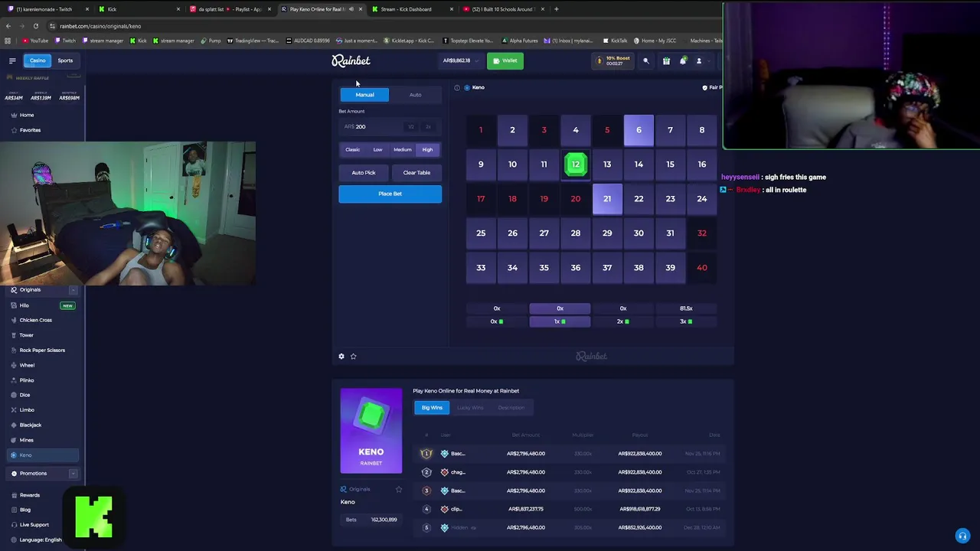Open Mines game in sidebar
The width and height of the screenshot is (980, 551).
point(44,440)
